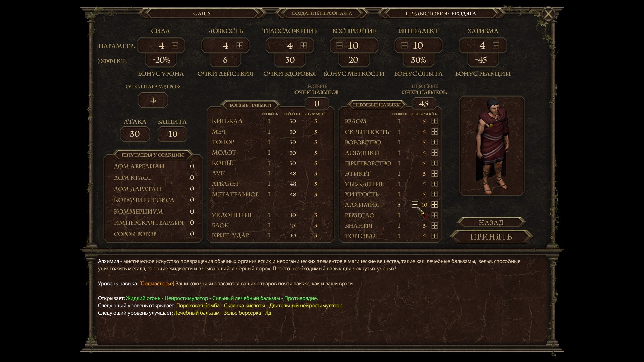The image size is (644, 362).
Task: Reduce Интеллект using the minus icon
Action: click(404, 45)
